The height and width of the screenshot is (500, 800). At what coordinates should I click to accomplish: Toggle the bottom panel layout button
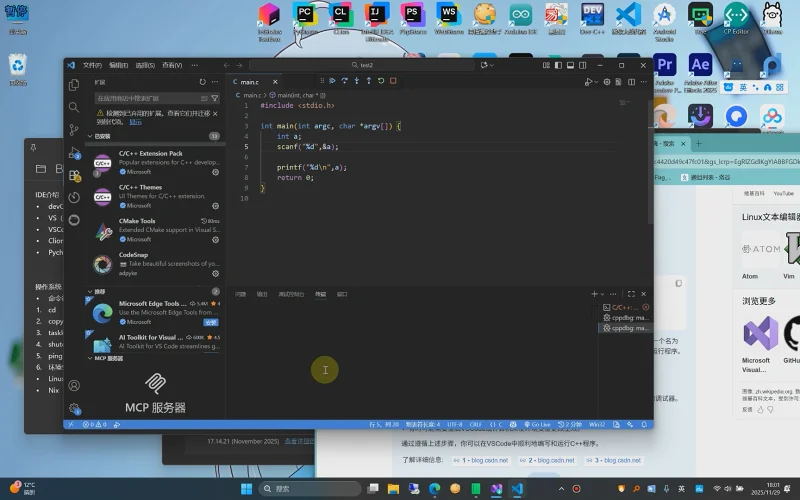[x=568, y=65]
